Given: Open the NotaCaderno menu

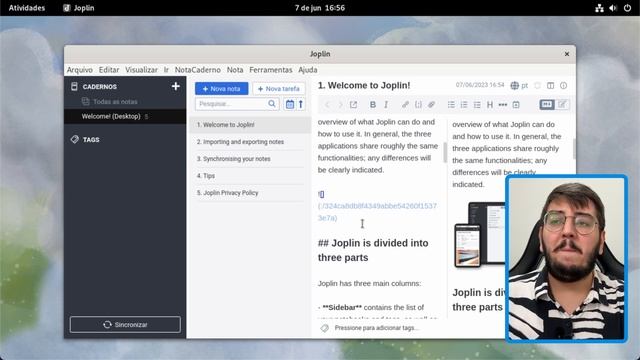Looking at the screenshot, I should tap(198, 70).
